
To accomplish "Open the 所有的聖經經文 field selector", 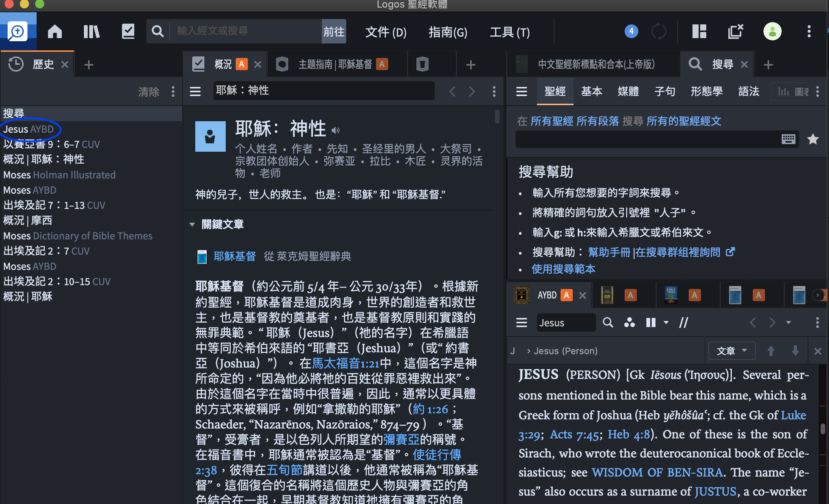I will click(684, 121).
